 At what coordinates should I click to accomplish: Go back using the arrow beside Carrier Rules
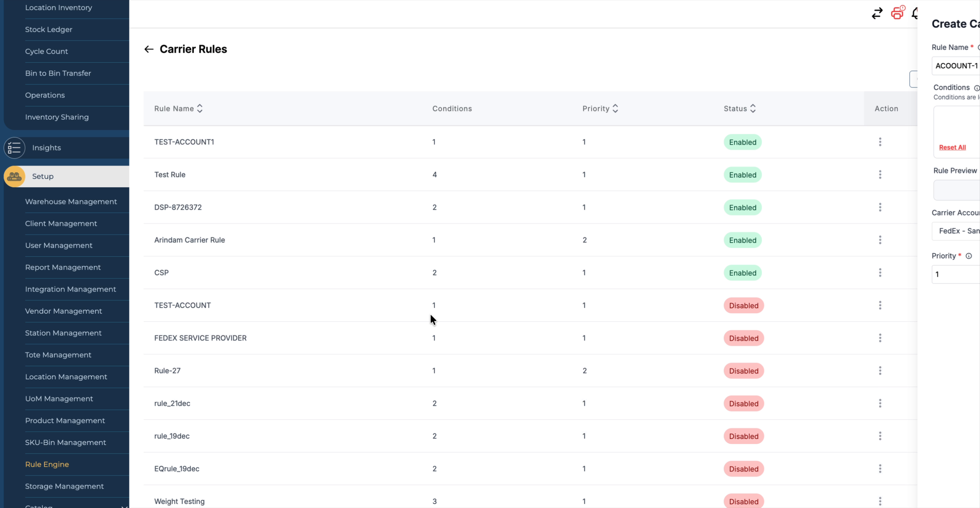(x=149, y=49)
